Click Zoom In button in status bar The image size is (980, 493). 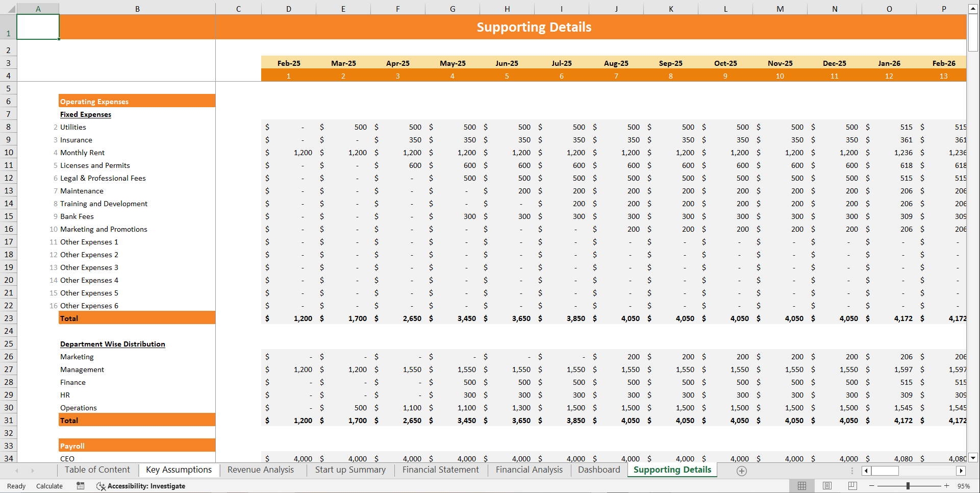[947, 486]
